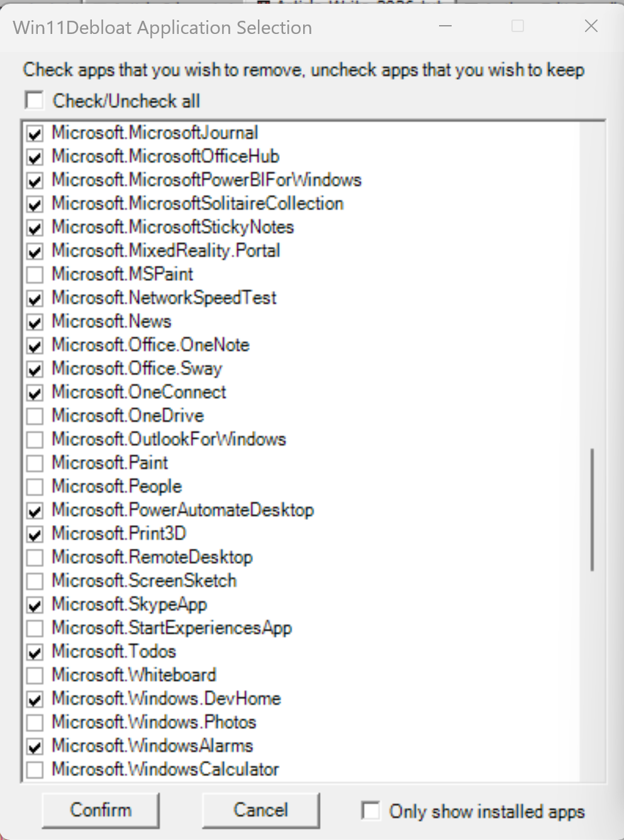This screenshot has width=624, height=840.
Task: Check Microsoft.Whiteboard for removal
Action: (x=35, y=676)
